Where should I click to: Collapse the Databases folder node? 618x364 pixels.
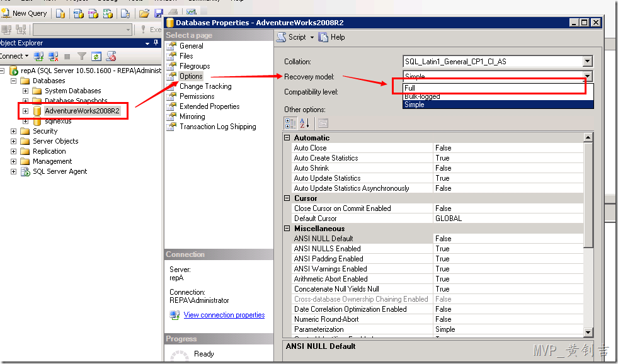13,81
